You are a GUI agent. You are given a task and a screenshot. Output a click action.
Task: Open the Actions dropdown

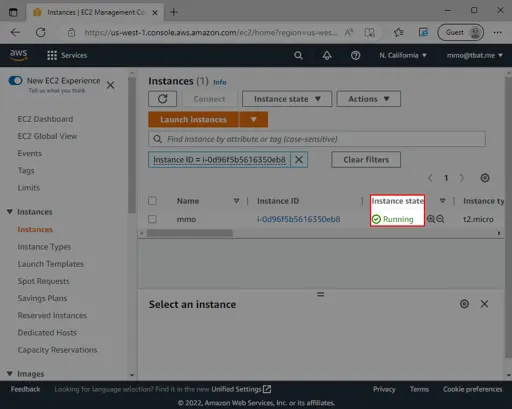[369, 99]
